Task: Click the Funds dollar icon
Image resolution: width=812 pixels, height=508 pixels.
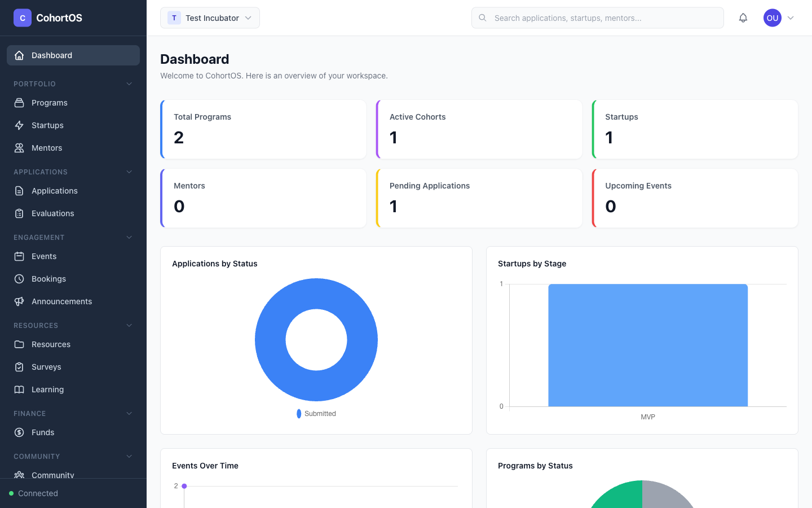Action: pos(19,432)
